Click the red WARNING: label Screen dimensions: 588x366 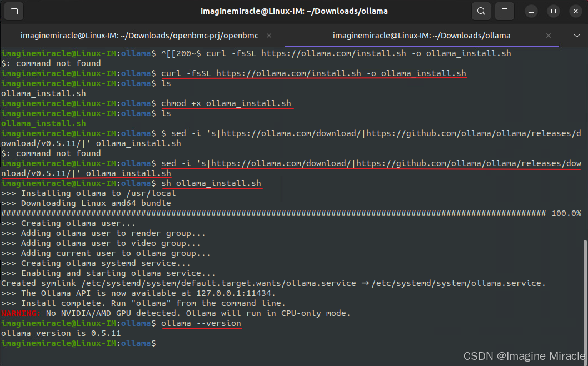(x=21, y=313)
